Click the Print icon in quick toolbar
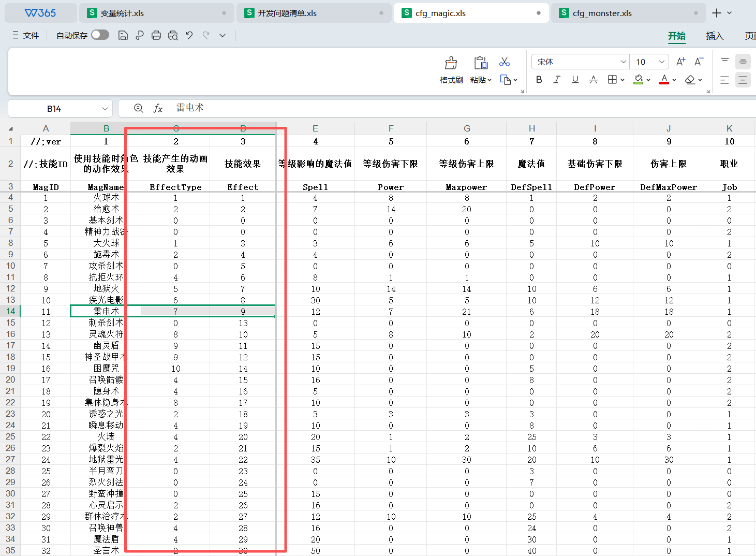Viewport: 756px width, 556px height. coord(156,35)
